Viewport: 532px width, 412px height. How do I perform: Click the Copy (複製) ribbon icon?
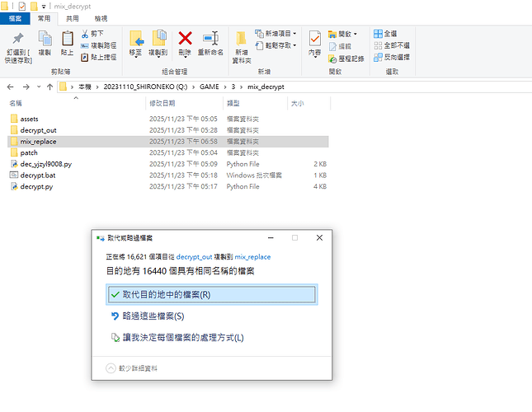[x=45, y=40]
